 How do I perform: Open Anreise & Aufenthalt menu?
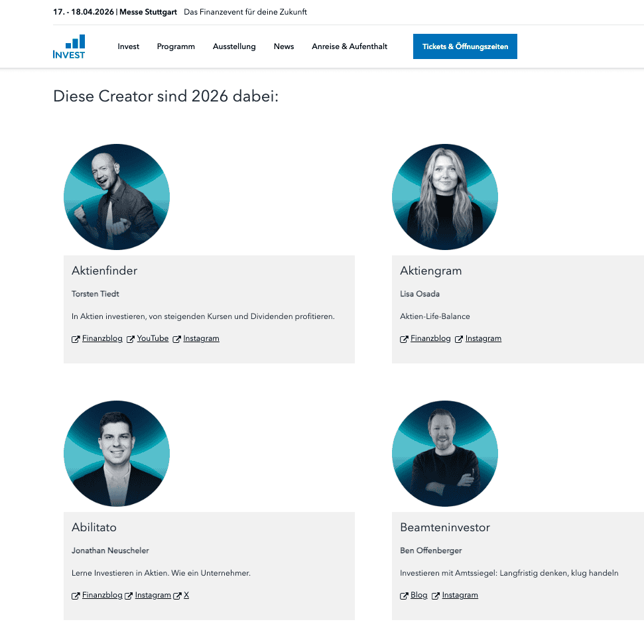click(x=350, y=46)
